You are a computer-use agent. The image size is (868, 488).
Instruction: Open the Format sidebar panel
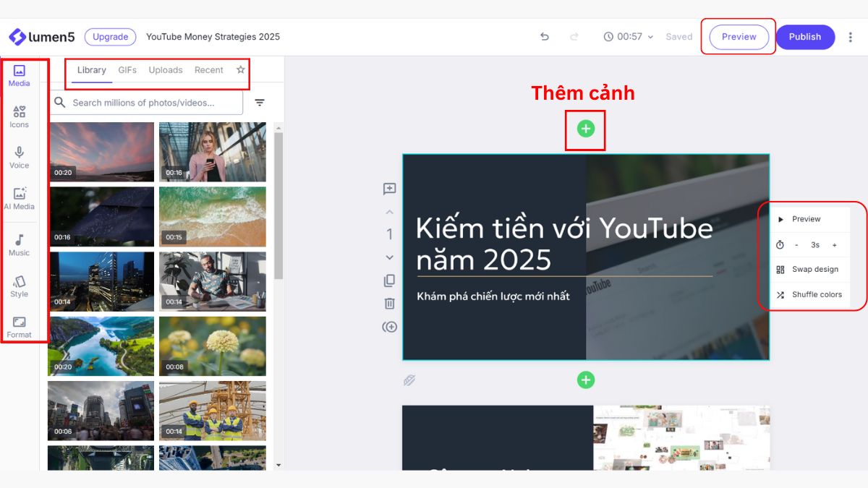[20, 328]
